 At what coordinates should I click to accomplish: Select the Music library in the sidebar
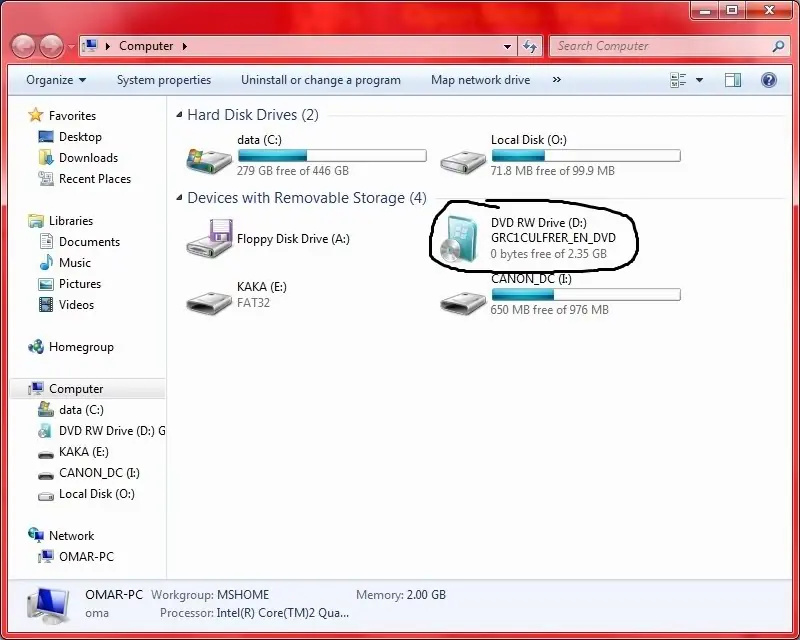[76, 262]
